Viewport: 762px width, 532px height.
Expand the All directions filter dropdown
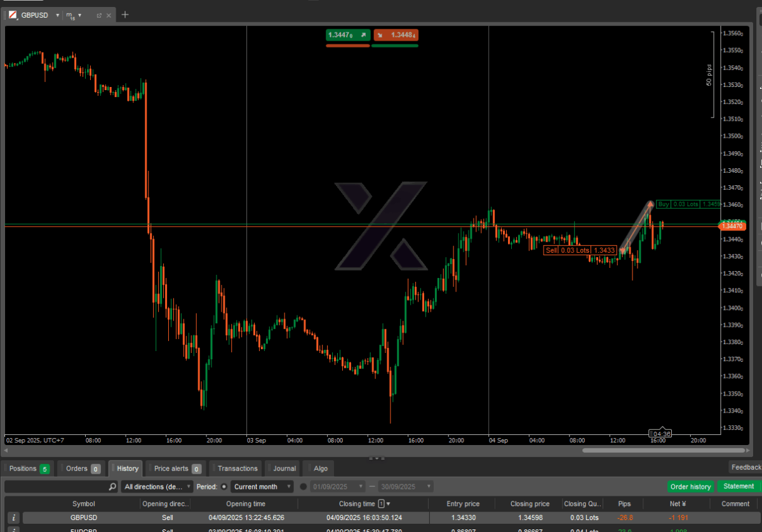click(158, 487)
